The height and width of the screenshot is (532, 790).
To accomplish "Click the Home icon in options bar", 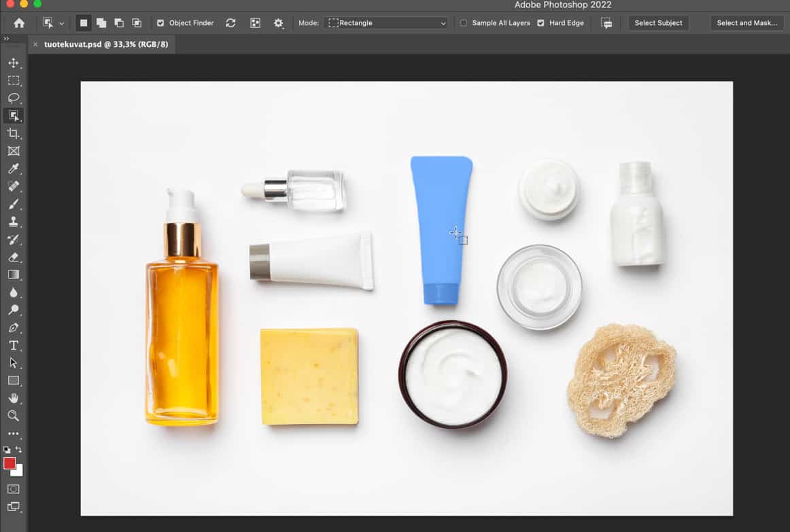I will coord(19,23).
